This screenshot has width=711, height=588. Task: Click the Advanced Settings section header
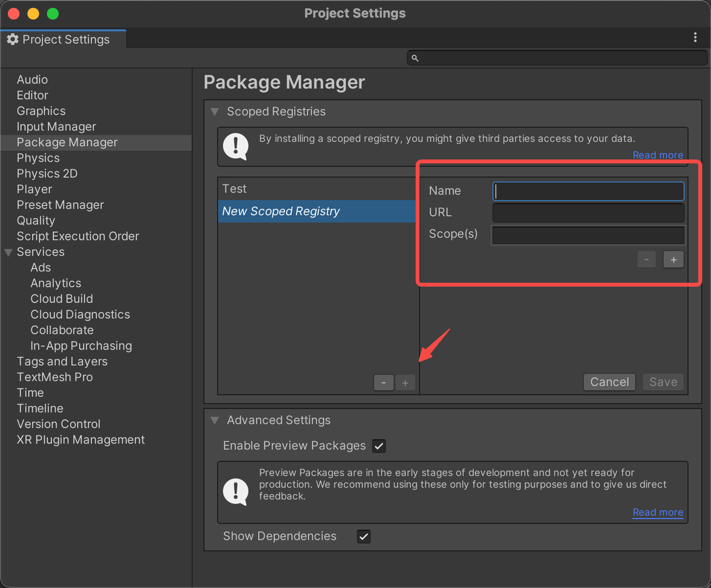pyautogui.click(x=279, y=420)
